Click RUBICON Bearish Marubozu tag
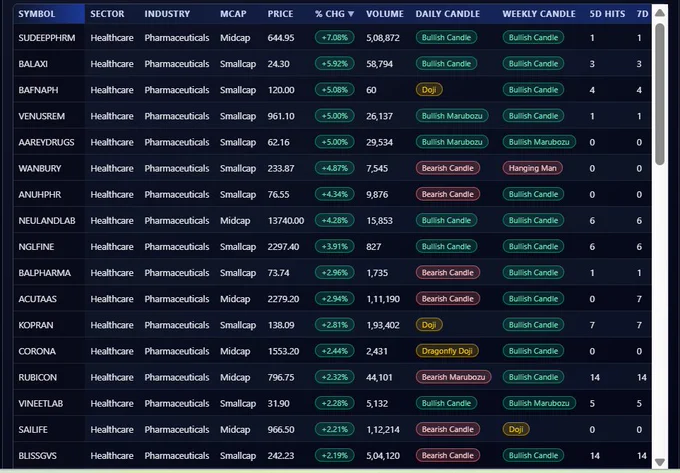Viewport: 680px width, 473px height. [x=453, y=377]
